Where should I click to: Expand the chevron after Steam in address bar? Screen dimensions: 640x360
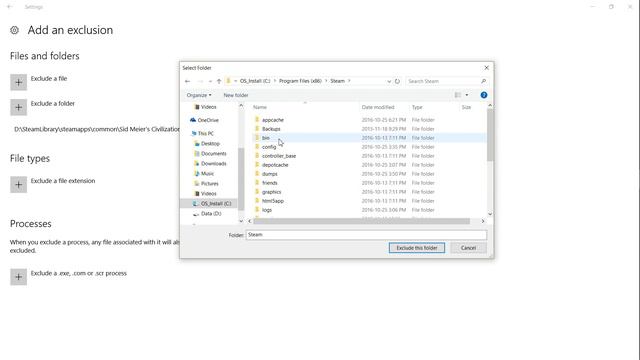pyautogui.click(x=349, y=81)
